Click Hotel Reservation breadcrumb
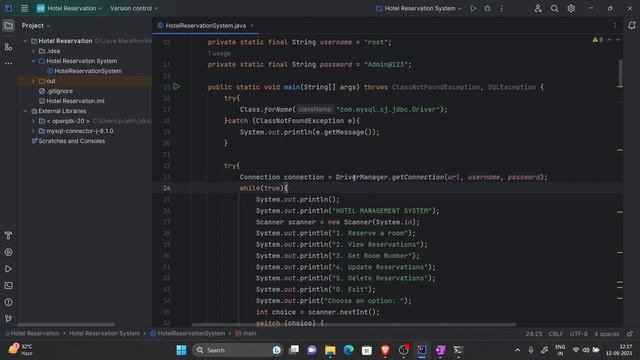The image size is (640, 360). click(x=35, y=333)
